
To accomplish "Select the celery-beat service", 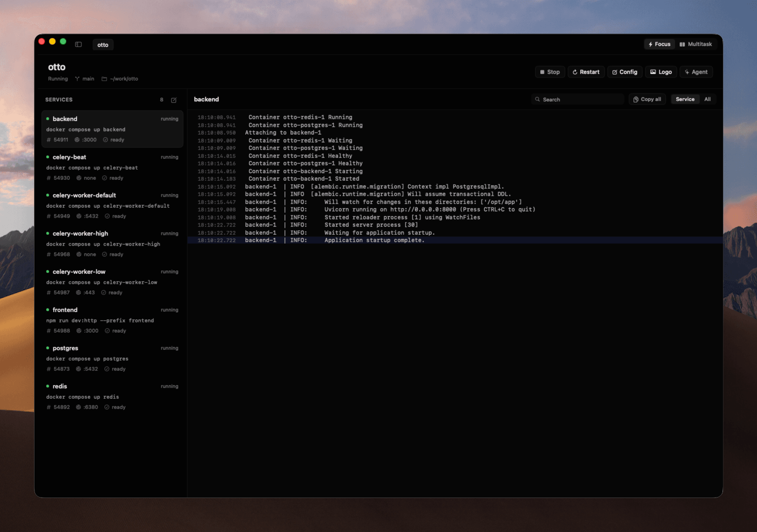I will click(x=112, y=167).
